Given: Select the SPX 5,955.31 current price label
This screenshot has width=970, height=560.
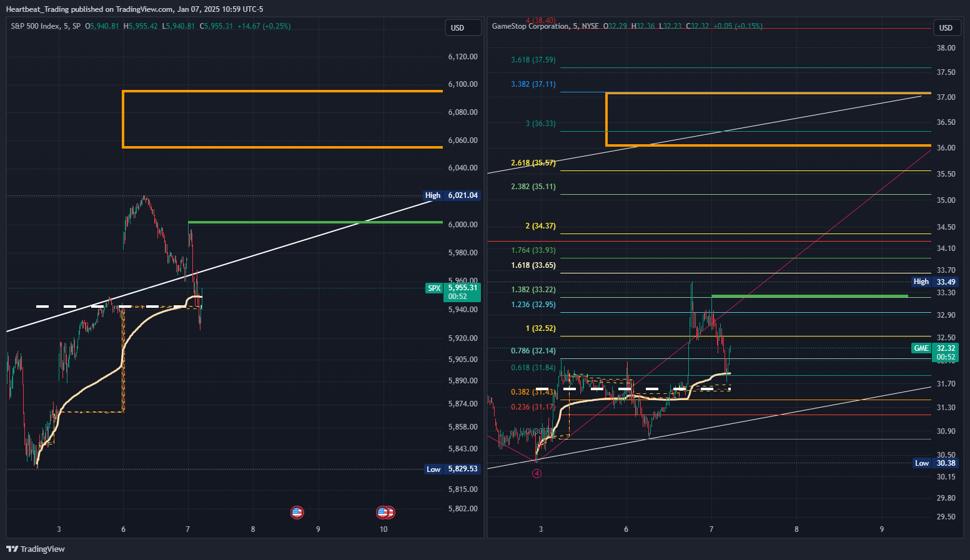Looking at the screenshot, I should click(x=453, y=292).
